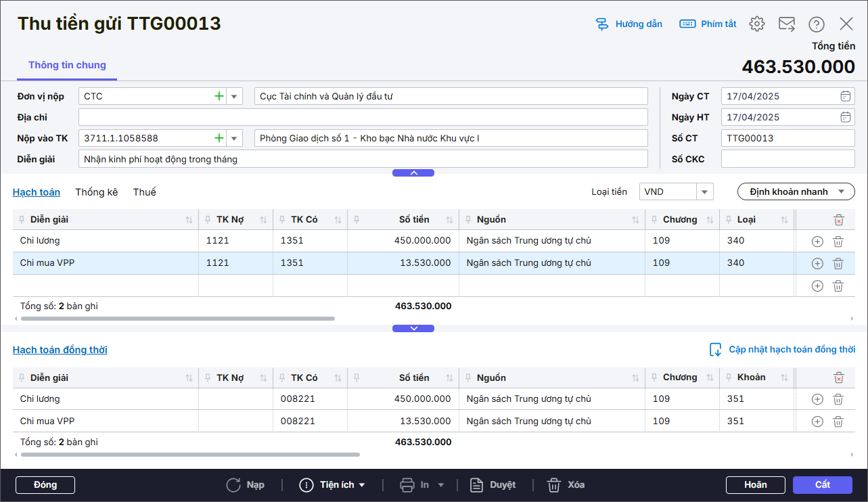Open Ngày CT calendar picker

[x=846, y=96]
